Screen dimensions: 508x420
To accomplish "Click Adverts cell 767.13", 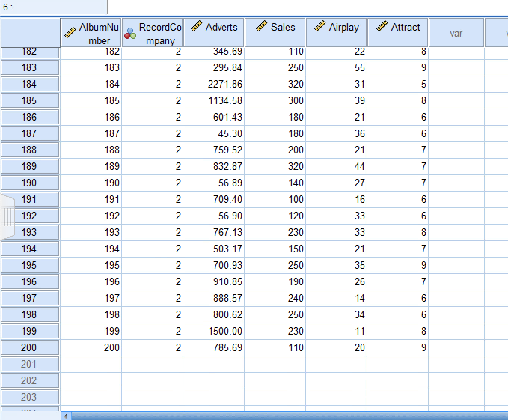I will click(214, 232).
